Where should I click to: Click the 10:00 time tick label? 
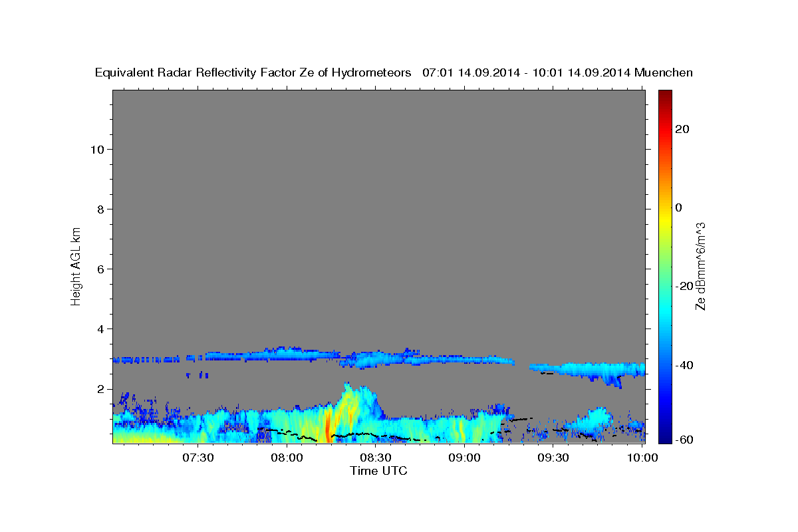coord(641,458)
